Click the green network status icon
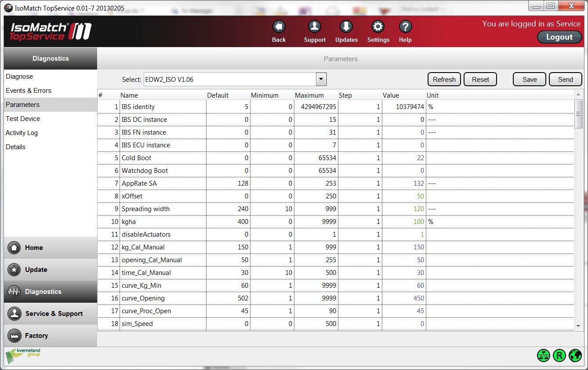Screen dimensions: 588x370 (544, 355)
